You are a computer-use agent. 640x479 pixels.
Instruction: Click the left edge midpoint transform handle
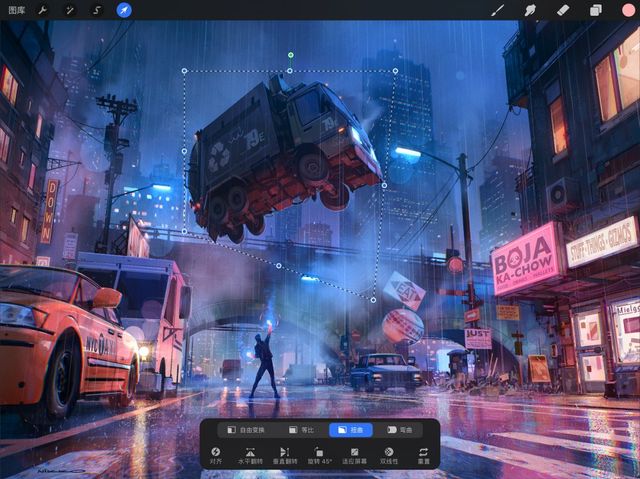pyautogui.click(x=184, y=151)
